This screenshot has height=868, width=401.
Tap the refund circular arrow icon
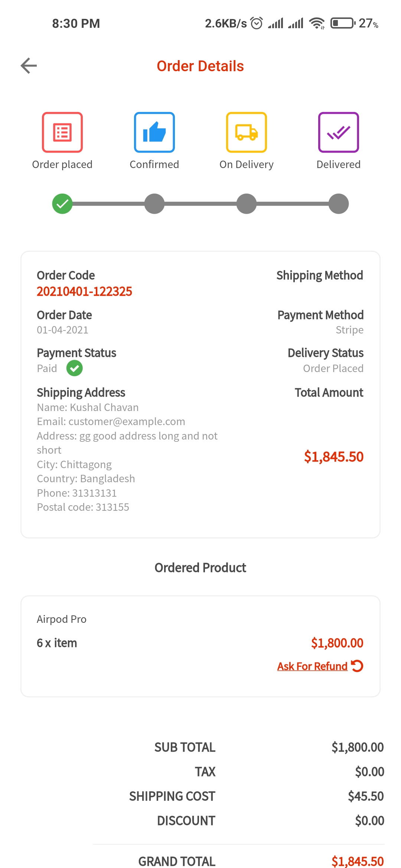coord(357,666)
